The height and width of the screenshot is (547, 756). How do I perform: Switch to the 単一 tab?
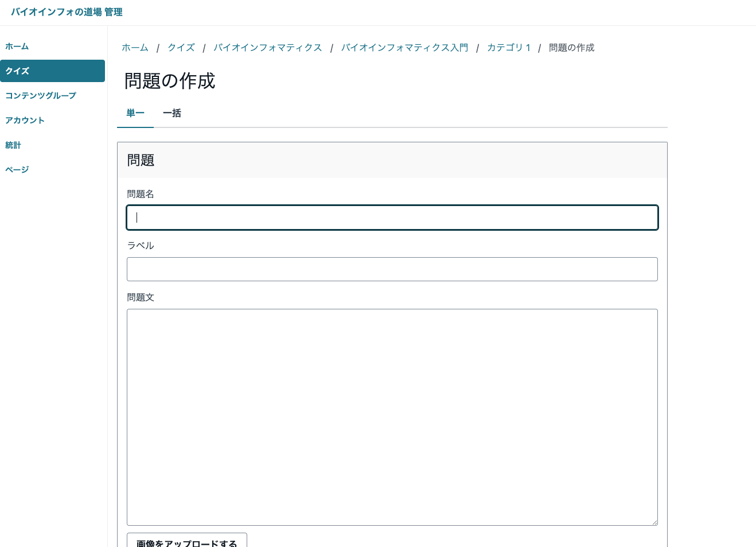pos(135,113)
